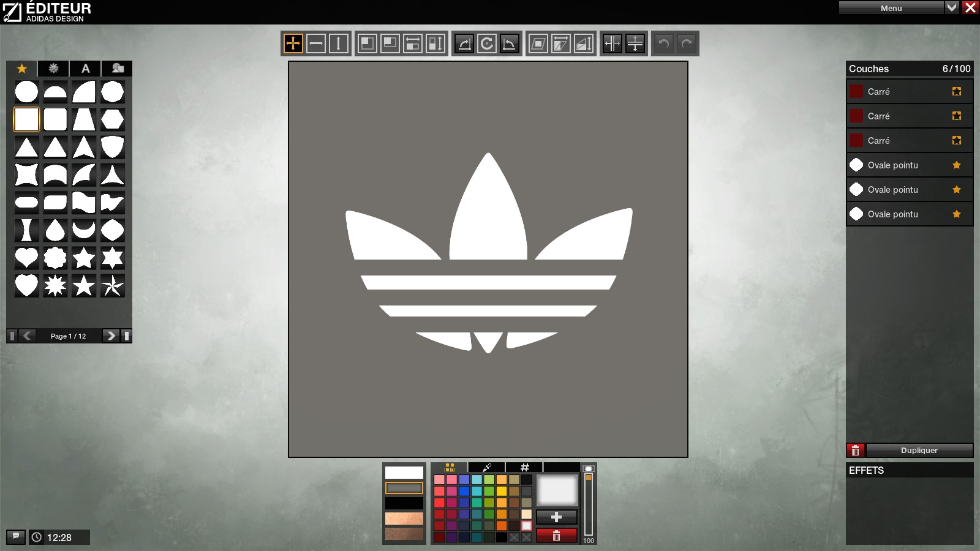This screenshot has height=551, width=980.
Task: Pick the hexagon shape
Action: [113, 119]
